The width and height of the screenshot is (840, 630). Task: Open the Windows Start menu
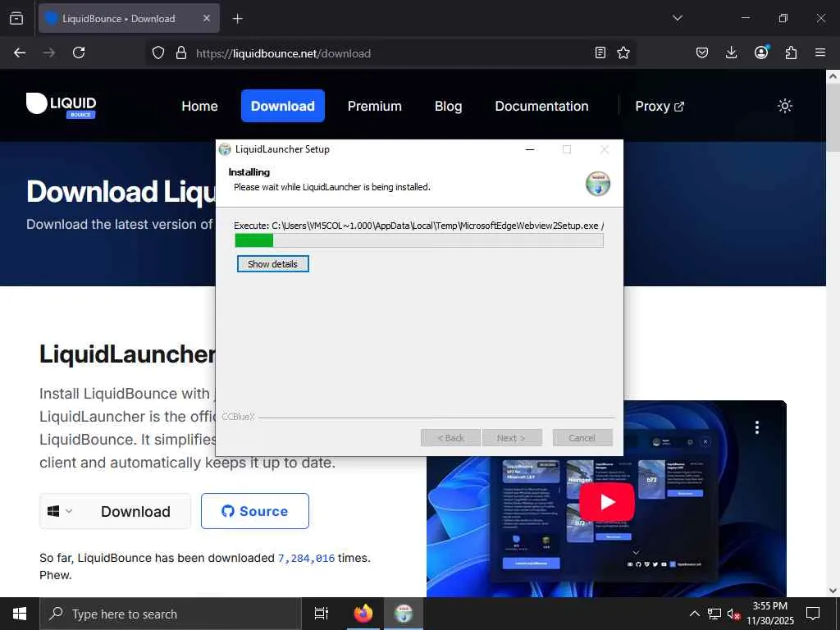[20, 614]
